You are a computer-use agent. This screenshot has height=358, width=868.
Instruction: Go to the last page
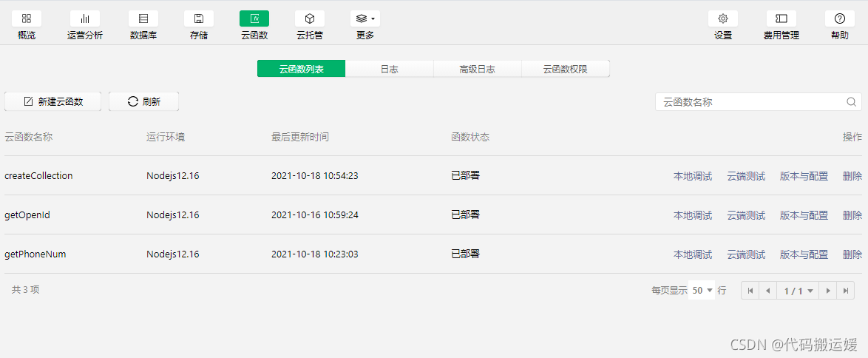(x=845, y=291)
